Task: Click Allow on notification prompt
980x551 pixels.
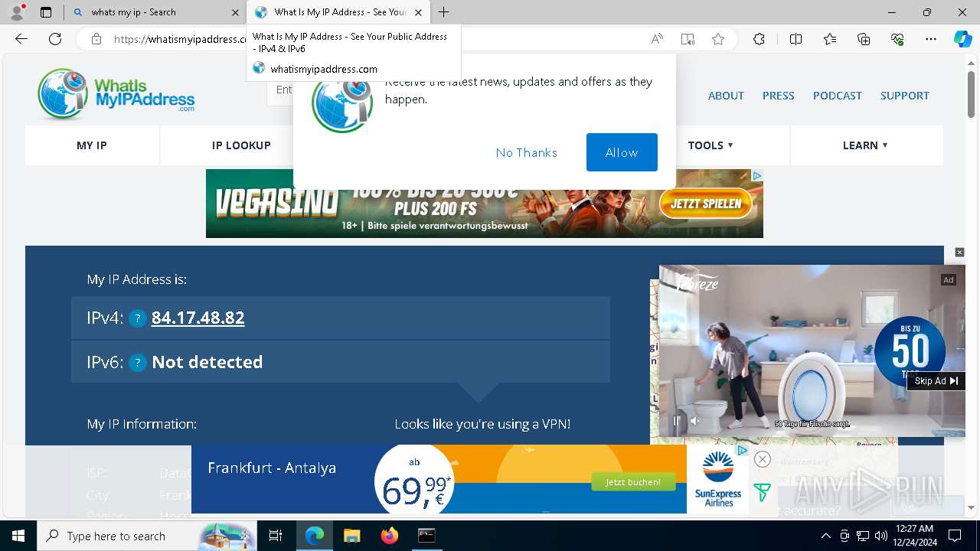Action: click(622, 152)
